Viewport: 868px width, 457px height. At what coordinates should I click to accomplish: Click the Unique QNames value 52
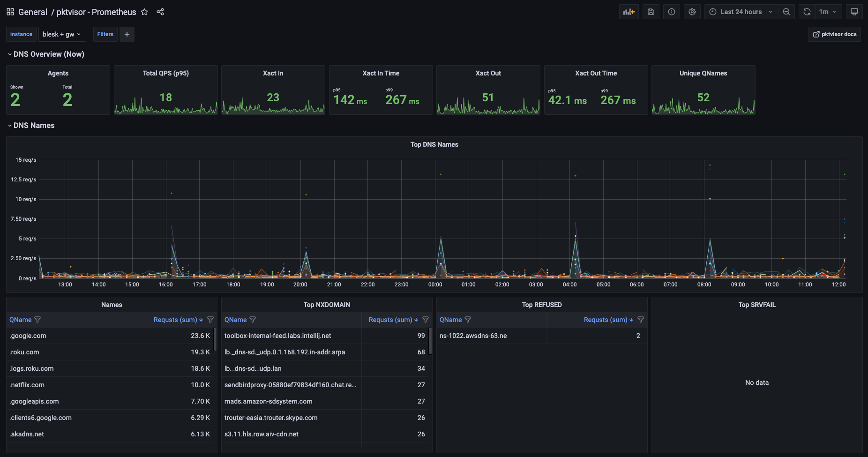tap(703, 97)
